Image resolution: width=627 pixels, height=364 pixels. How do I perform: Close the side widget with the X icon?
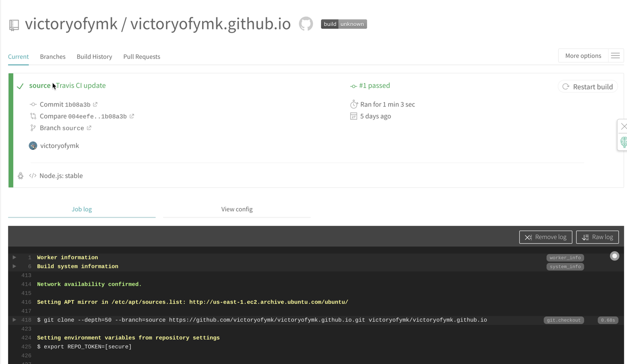click(624, 126)
